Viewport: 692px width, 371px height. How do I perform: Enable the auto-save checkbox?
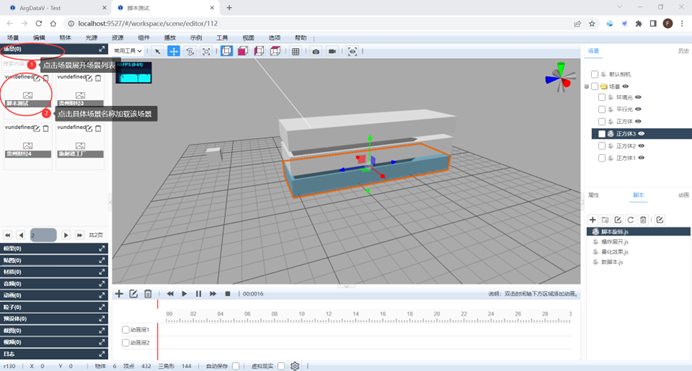pos(236,366)
